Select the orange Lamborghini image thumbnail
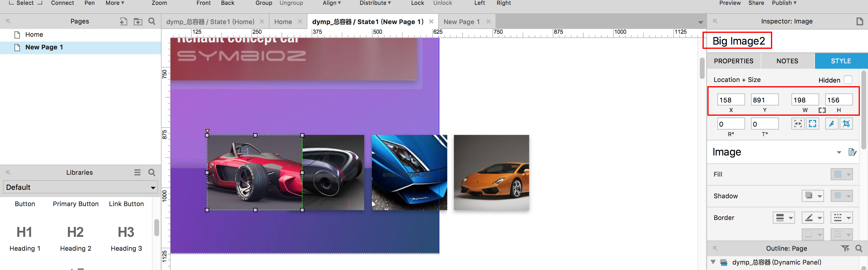 pyautogui.click(x=491, y=172)
